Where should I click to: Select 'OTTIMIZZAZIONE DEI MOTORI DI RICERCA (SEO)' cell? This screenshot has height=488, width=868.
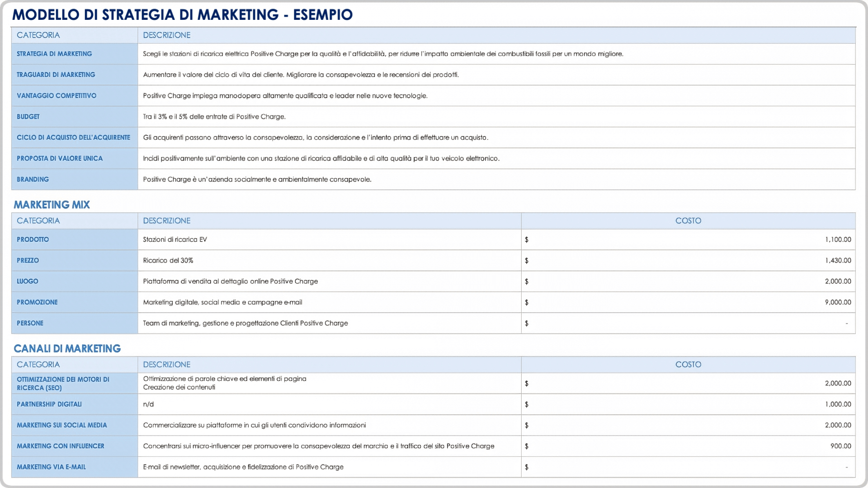[x=75, y=383]
